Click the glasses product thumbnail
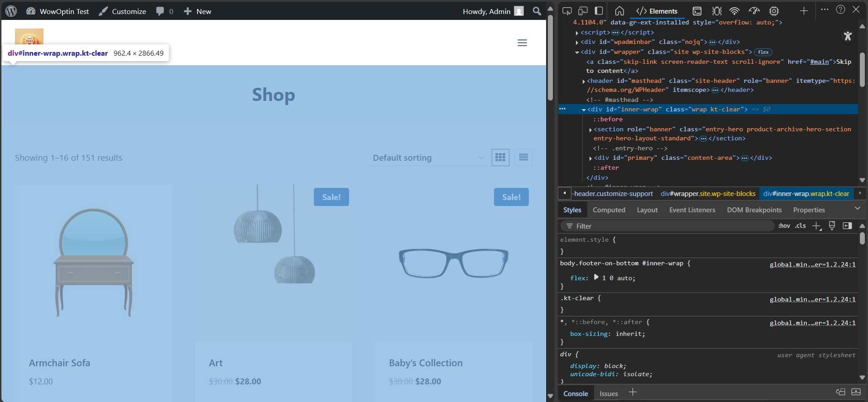 [453, 263]
